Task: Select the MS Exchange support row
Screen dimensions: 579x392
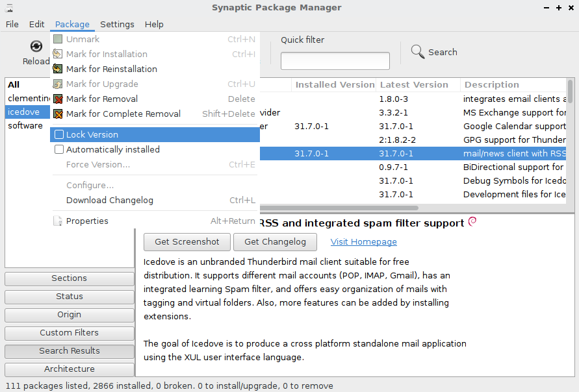Action: point(413,113)
